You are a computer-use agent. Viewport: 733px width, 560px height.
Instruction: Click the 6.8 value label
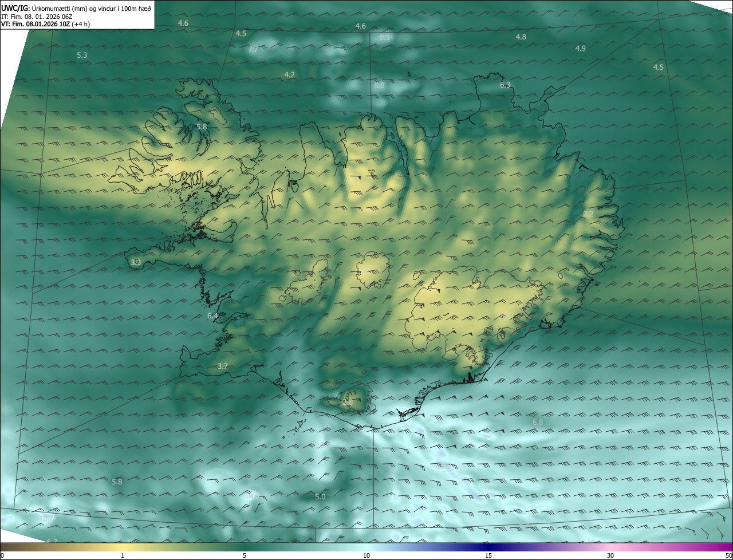pyautogui.click(x=538, y=423)
